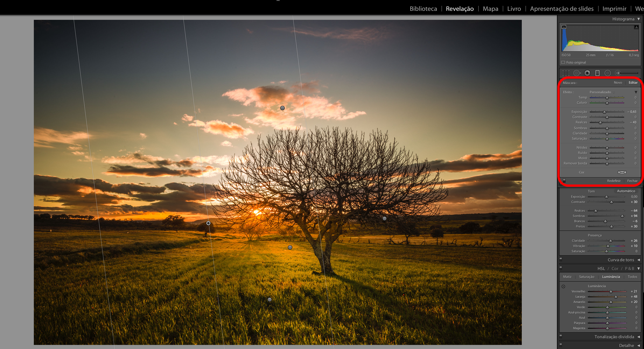Select the Graduated Filter tool
The image size is (644, 349).
(597, 73)
